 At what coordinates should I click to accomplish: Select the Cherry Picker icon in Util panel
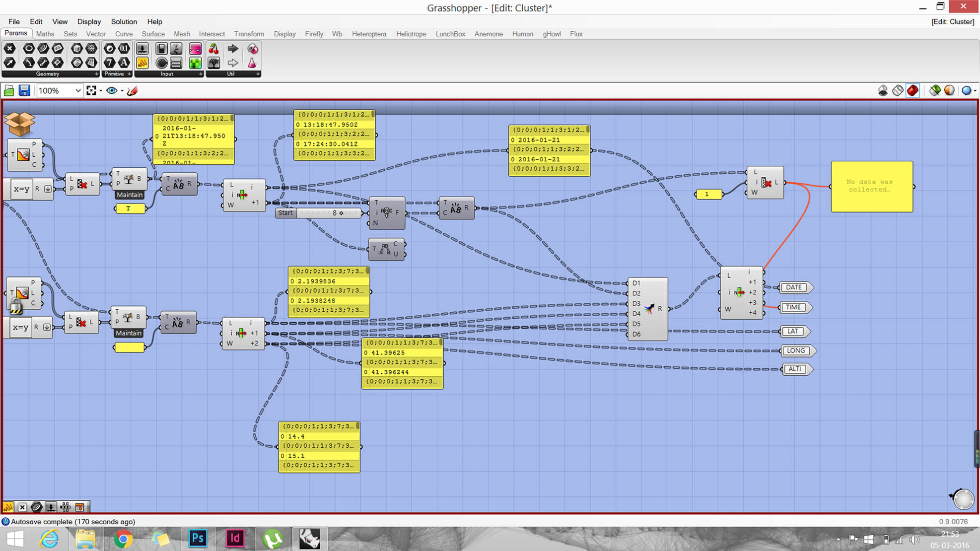214,49
